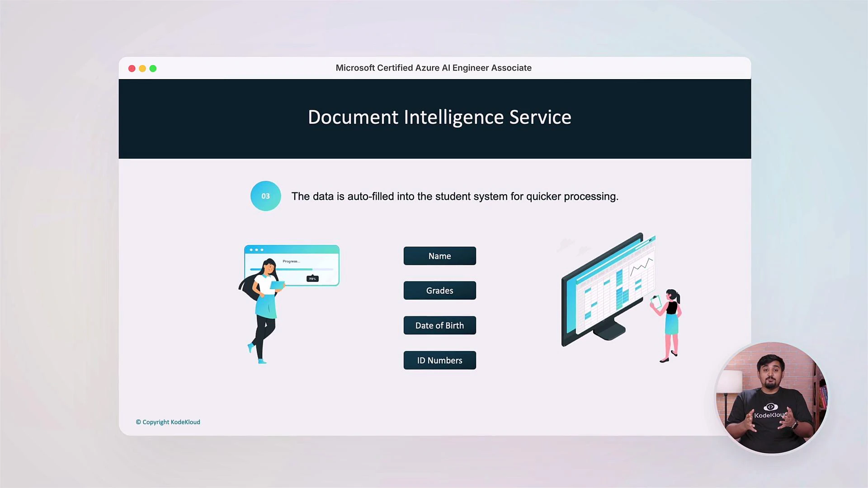The image size is (868, 488).
Task: Click the first dot in the illustrated browser bar
Action: pyautogui.click(x=251, y=250)
